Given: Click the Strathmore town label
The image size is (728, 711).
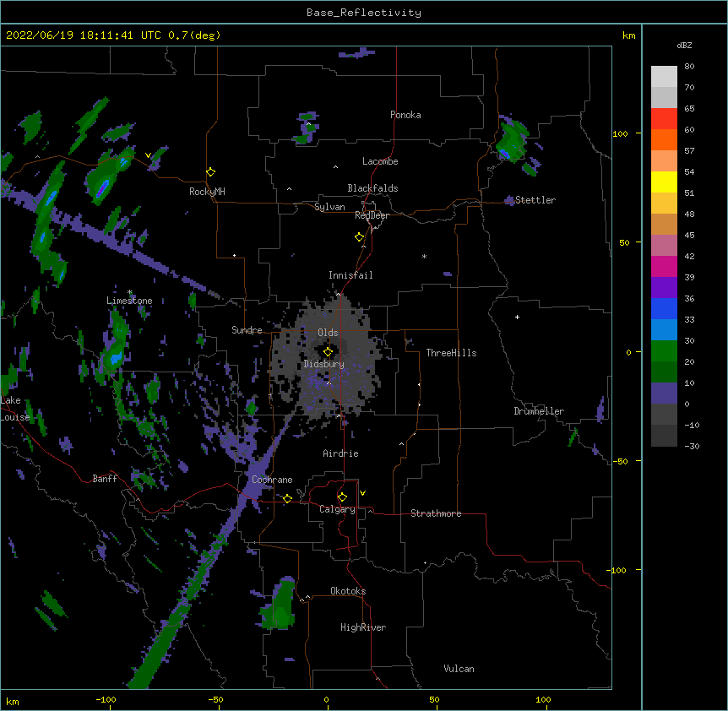Looking at the screenshot, I should click(x=436, y=513).
